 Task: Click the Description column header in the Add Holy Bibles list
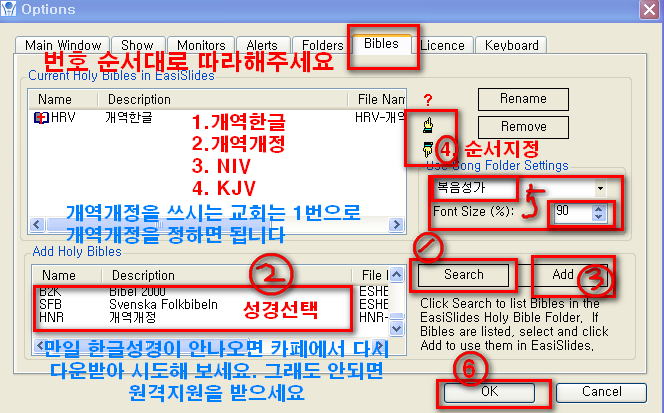coord(227,275)
